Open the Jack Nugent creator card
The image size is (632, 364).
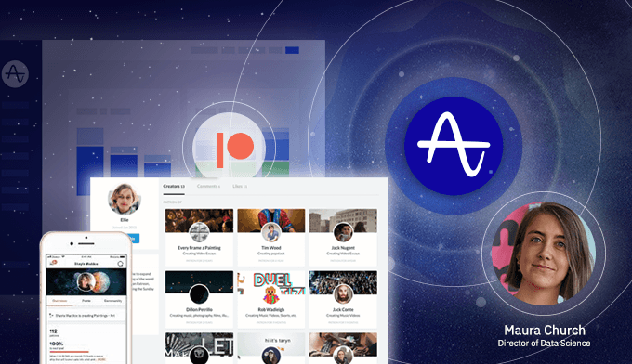pos(343,237)
